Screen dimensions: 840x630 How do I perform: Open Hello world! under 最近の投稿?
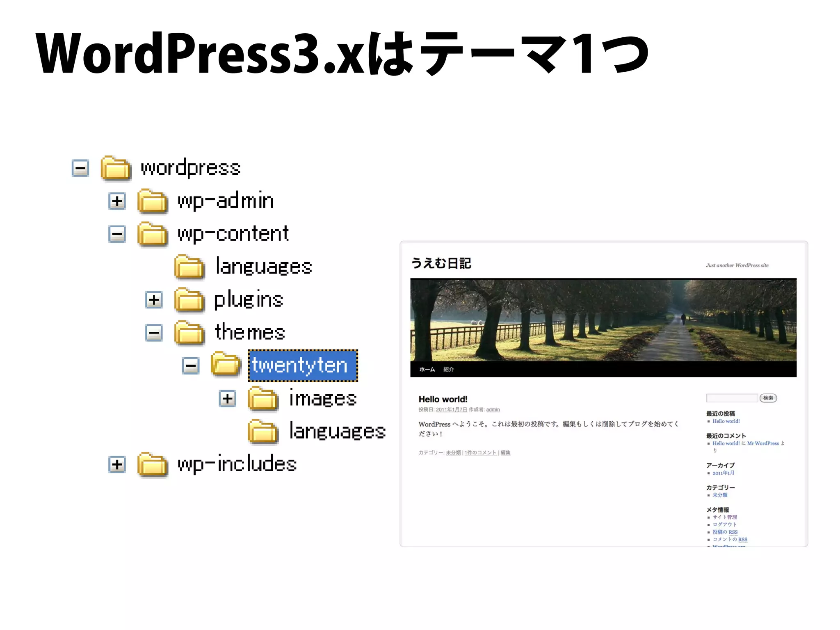click(x=726, y=421)
